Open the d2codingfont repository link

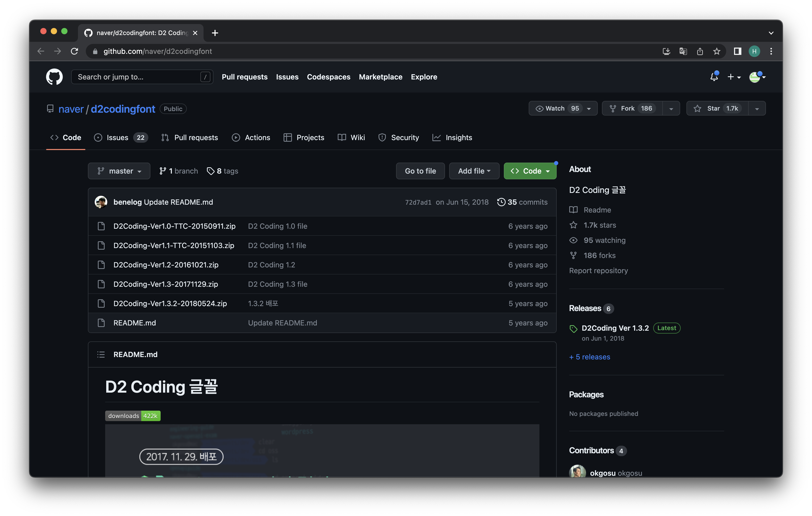click(x=123, y=109)
